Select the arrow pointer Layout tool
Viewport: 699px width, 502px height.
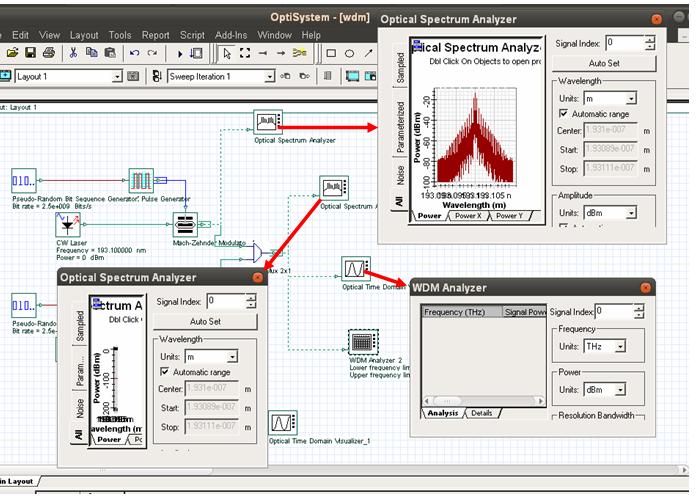(227, 53)
